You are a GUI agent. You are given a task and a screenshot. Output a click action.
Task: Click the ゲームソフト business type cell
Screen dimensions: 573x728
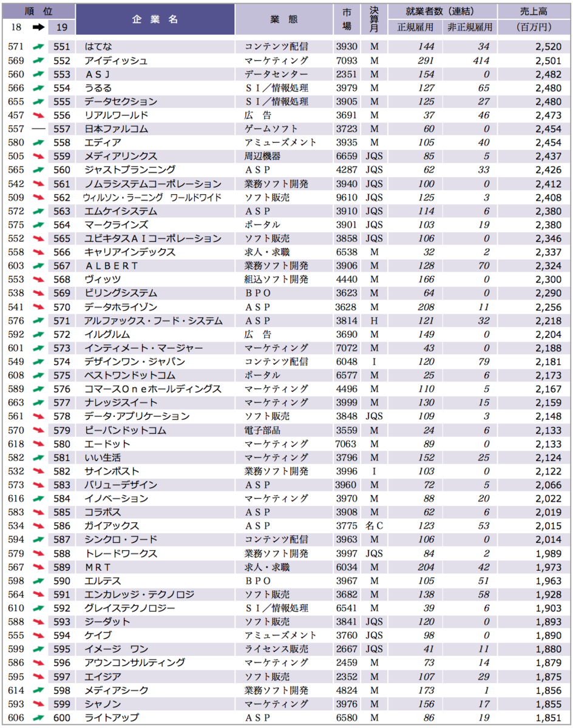pyautogui.click(x=271, y=129)
